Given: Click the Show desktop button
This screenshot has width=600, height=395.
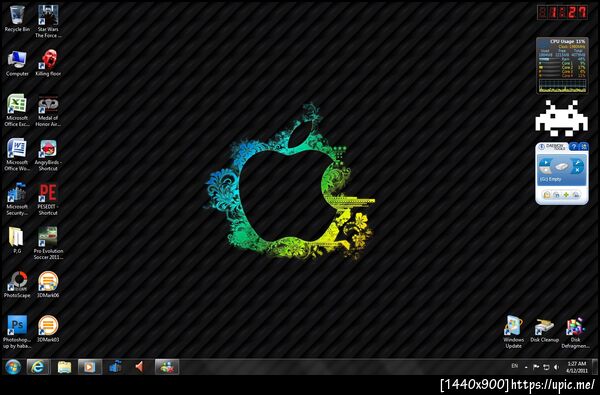Looking at the screenshot, I should coord(595,367).
